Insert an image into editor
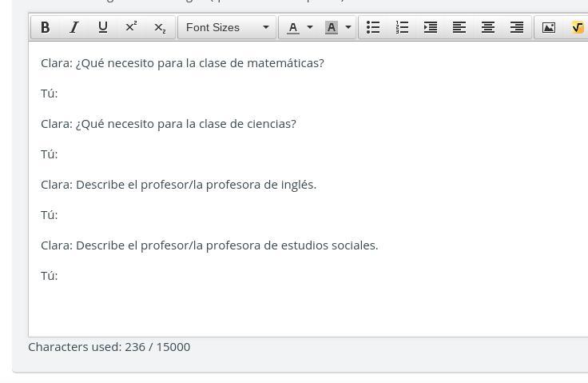The image size is (588, 383). click(x=549, y=27)
